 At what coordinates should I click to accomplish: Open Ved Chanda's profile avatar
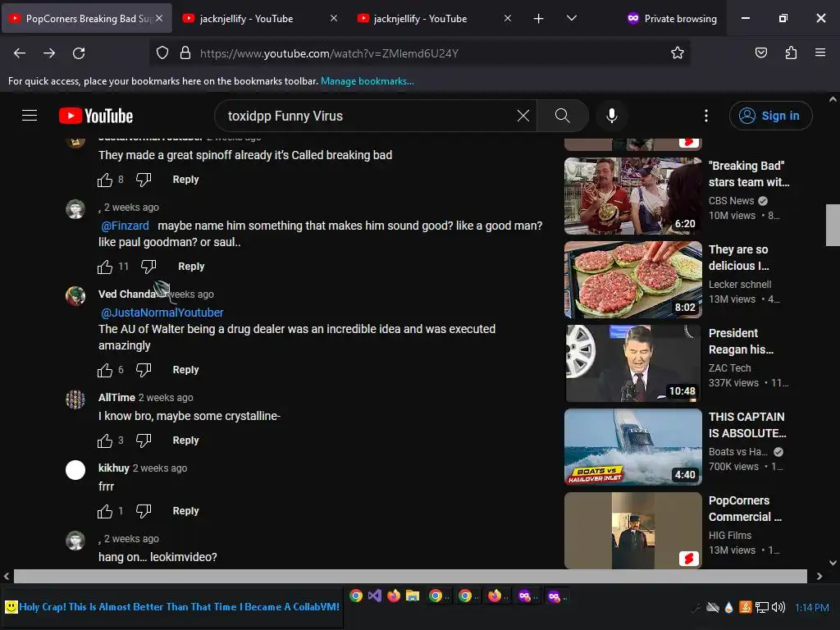[75, 295]
